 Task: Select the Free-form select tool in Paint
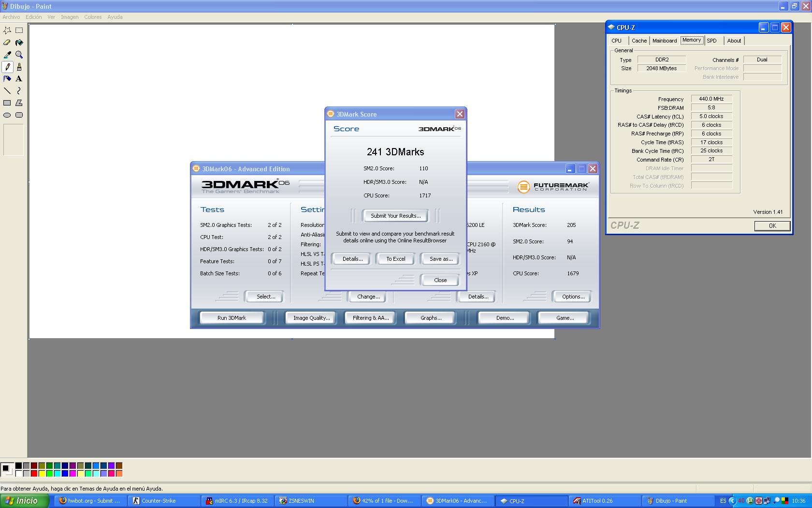tap(7, 30)
